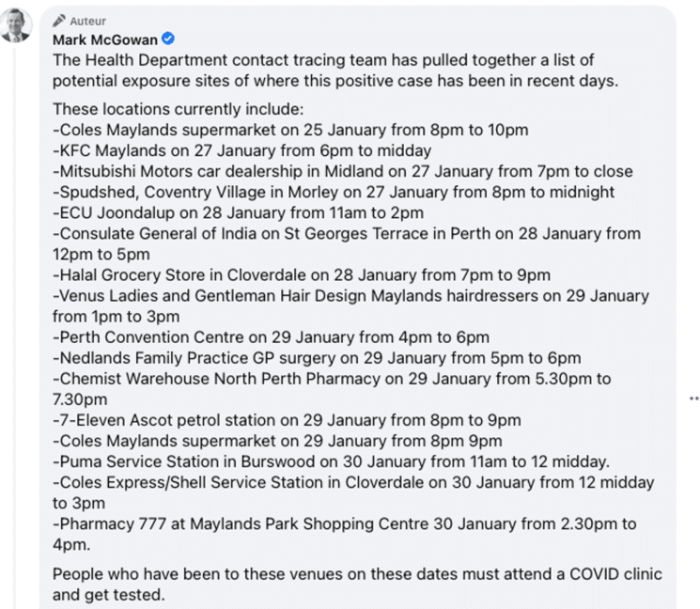Click the Pharmacy 777 Maylands Park entry

(x=344, y=523)
